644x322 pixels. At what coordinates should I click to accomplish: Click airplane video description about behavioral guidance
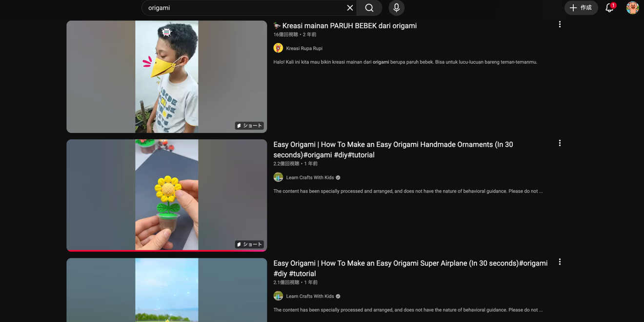click(x=408, y=310)
